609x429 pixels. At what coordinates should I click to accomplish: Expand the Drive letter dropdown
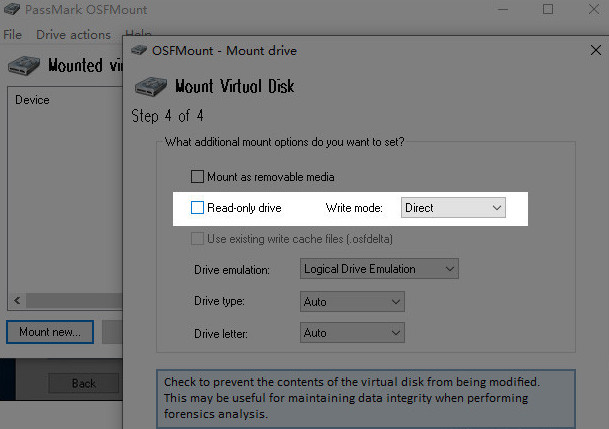point(352,333)
